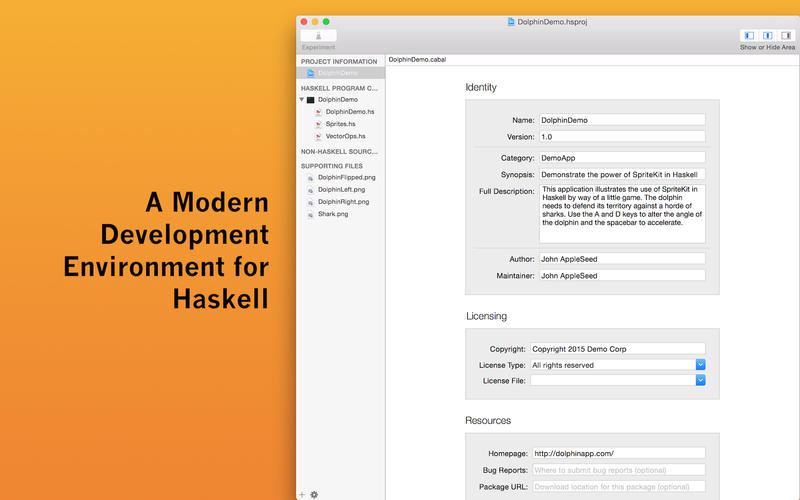This screenshot has width=800, height=500.
Task: Click the Experiment flask toolbar button
Action: (318, 35)
